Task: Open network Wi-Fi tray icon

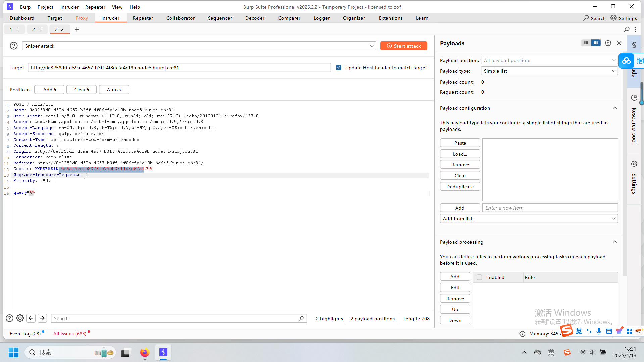Action: tap(583, 352)
